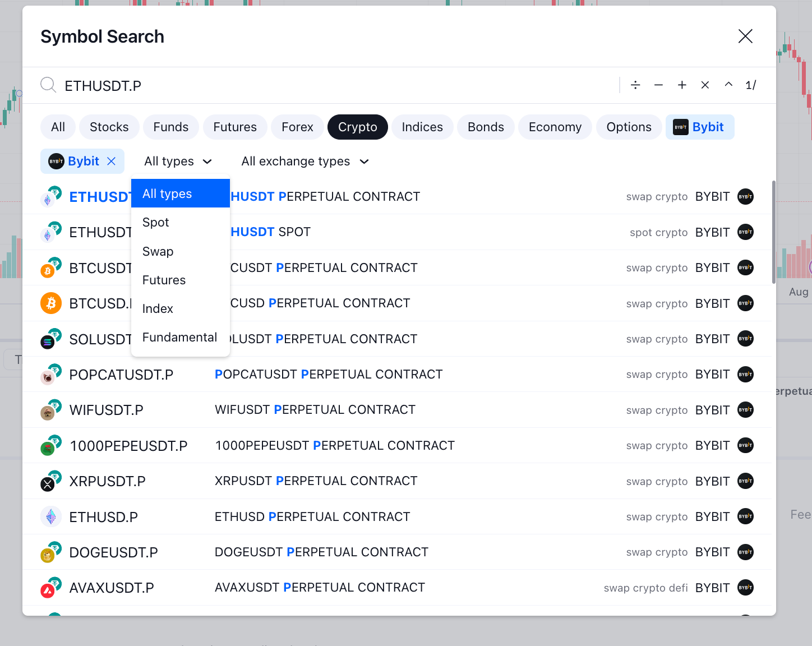The image size is (812, 646).
Task: Click the 'swap crypto defi' label
Action: pyautogui.click(x=645, y=588)
